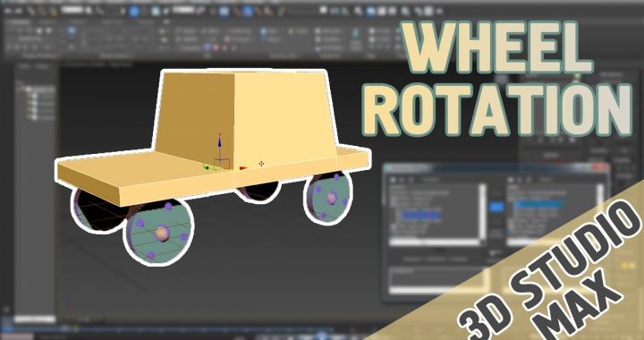Open the first menu of the scene explorer panel
This screenshot has height=340, width=644.
tap(24, 66)
